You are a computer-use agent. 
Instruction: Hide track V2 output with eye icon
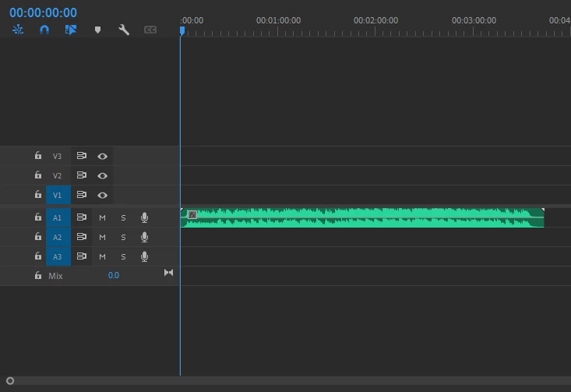point(102,176)
